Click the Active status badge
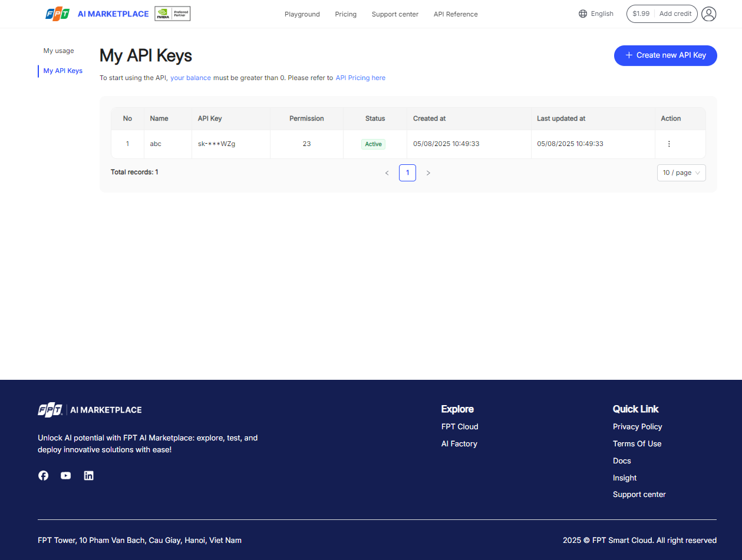742x560 pixels. pos(374,144)
